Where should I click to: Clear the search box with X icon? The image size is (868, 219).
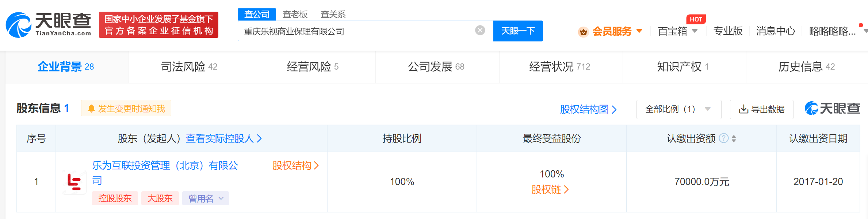(480, 31)
